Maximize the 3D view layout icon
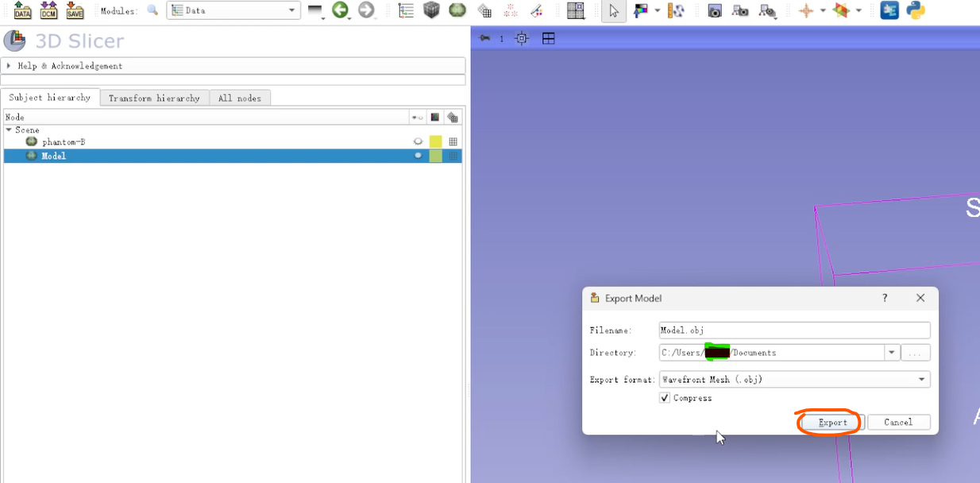Viewport: 980px width, 483px height. tap(548, 37)
